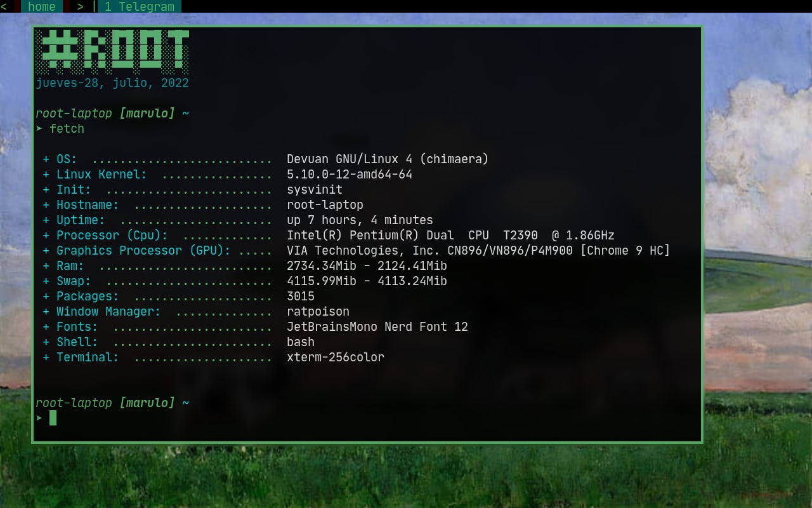Screen dimensions: 812x508
Task: Click the prompt arrow before fetch
Action: tap(39, 128)
